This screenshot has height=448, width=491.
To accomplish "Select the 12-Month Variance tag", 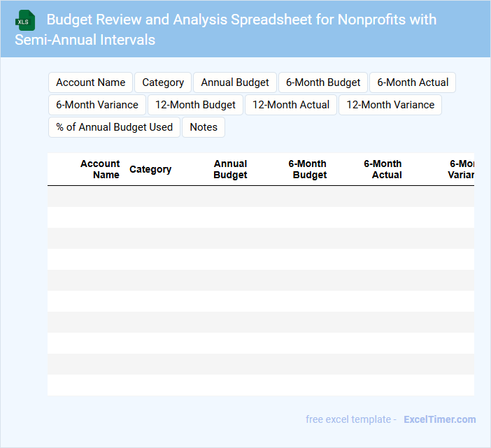I will [390, 105].
